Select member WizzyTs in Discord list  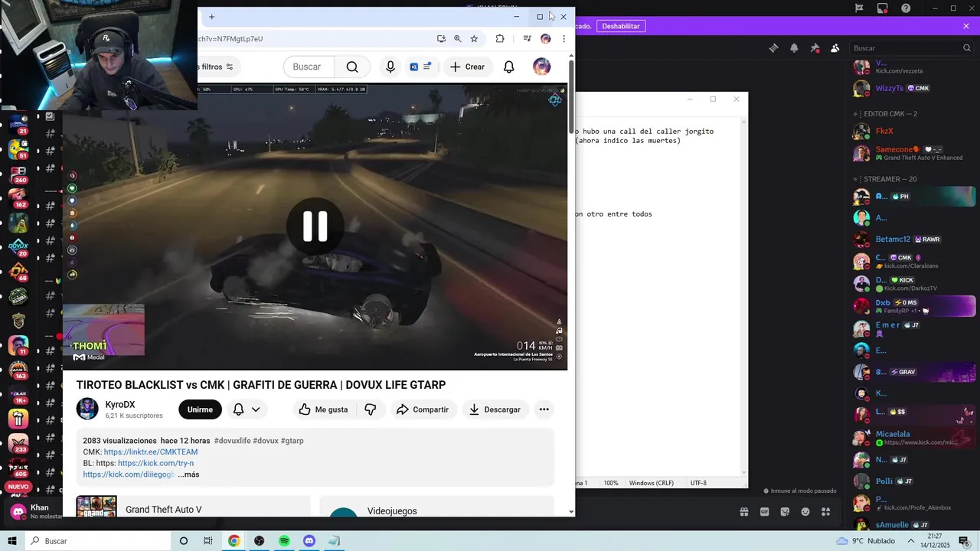tap(913, 88)
